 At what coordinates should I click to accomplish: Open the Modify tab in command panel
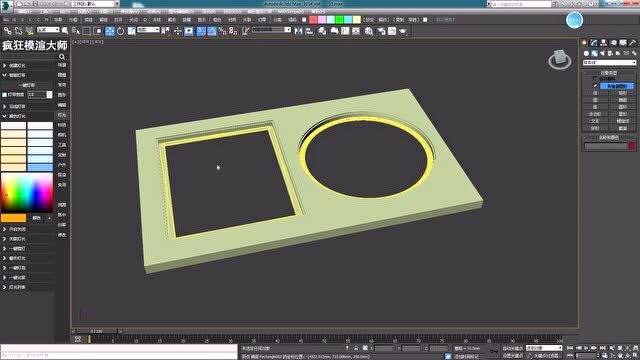coord(594,42)
